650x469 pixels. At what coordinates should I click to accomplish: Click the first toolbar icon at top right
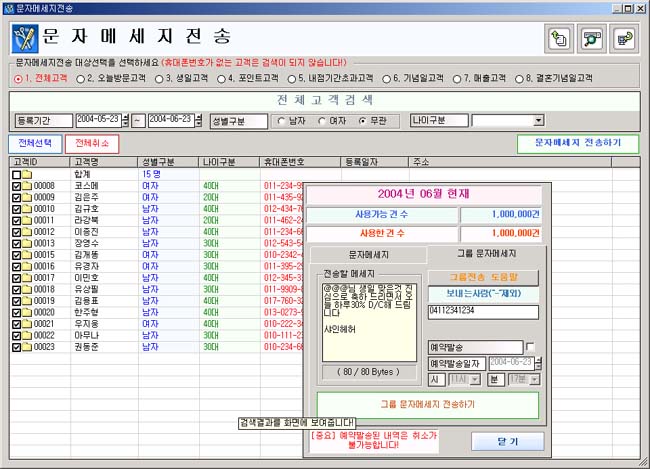coord(558,39)
